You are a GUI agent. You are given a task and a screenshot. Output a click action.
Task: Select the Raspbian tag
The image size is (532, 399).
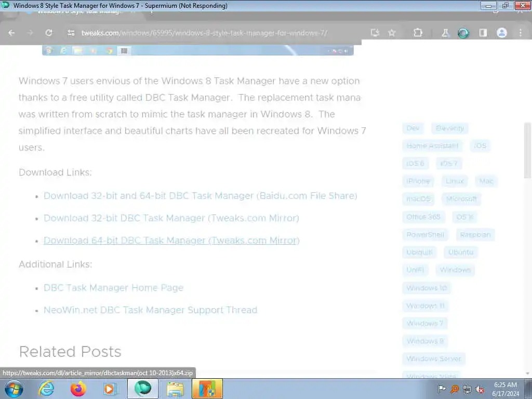pos(475,234)
